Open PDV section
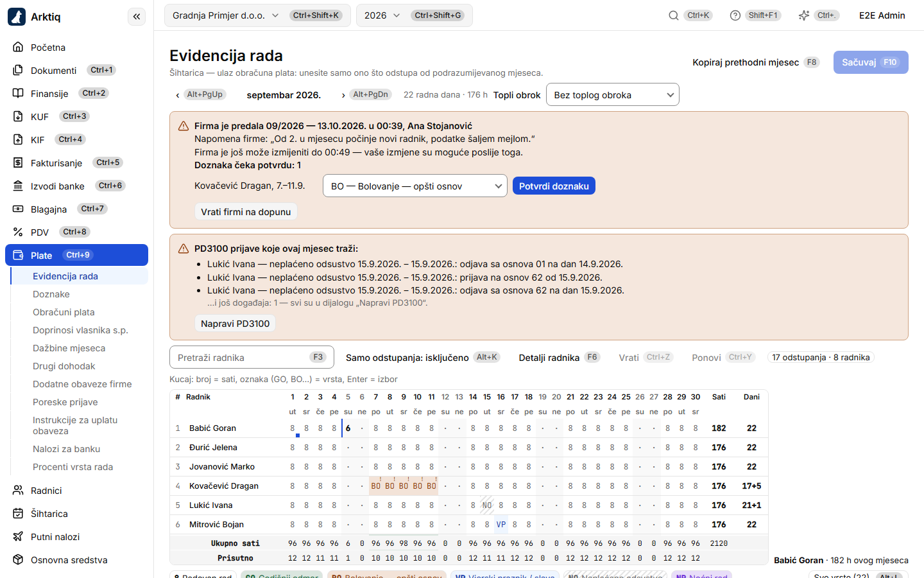924x578 pixels. point(76,232)
